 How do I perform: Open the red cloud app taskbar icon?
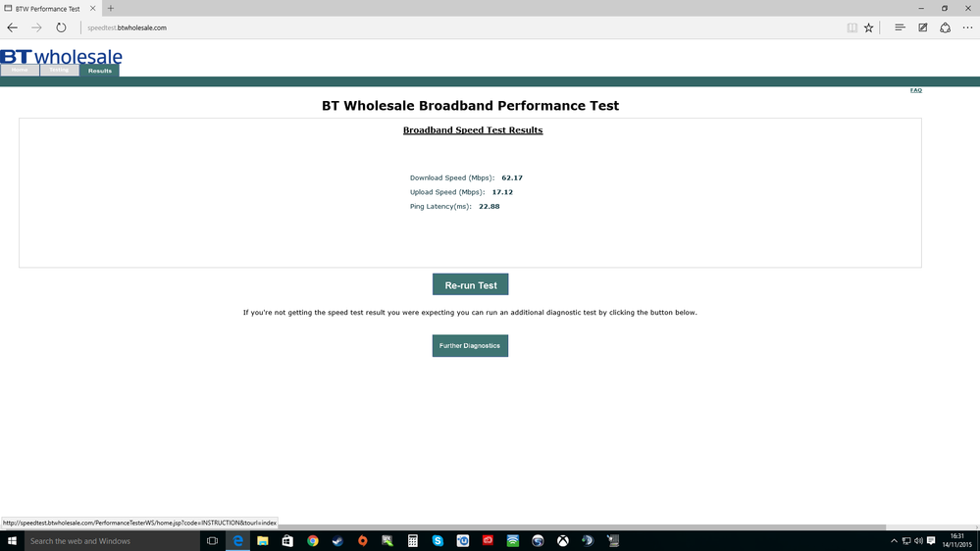click(488, 541)
